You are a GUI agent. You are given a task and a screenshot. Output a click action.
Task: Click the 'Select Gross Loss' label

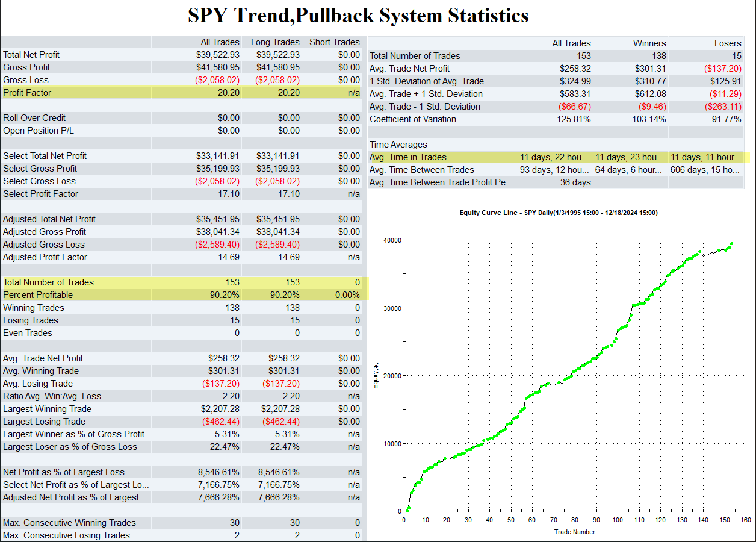click(39, 181)
